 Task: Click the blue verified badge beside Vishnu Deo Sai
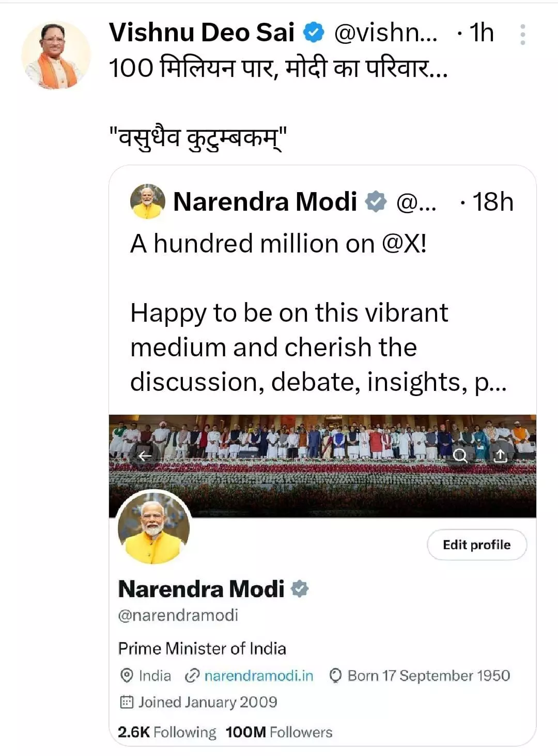313,33
